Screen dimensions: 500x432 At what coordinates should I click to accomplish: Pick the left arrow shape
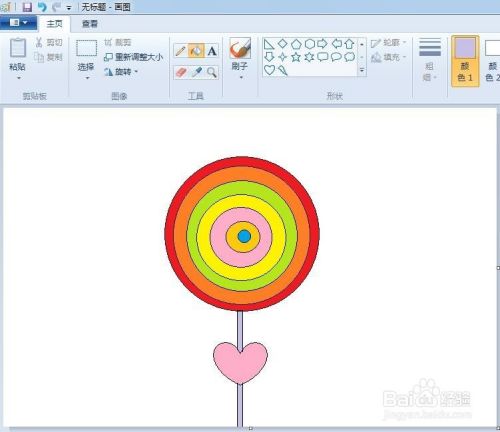(337, 44)
